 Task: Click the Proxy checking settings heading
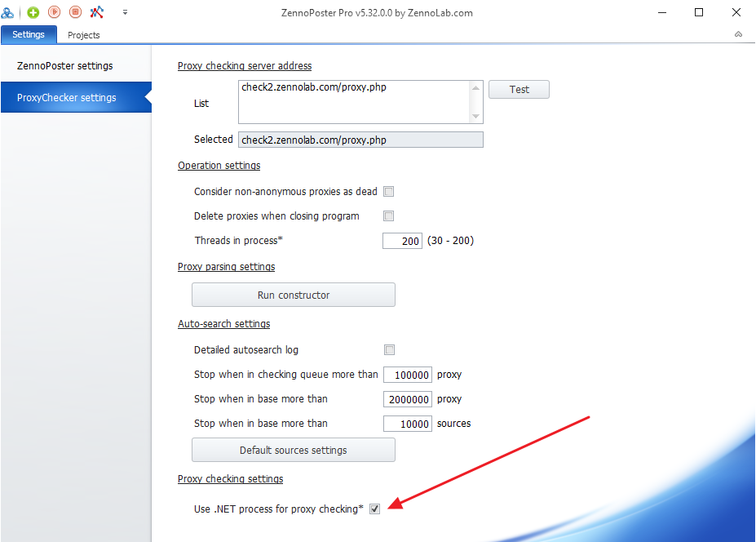click(230, 479)
